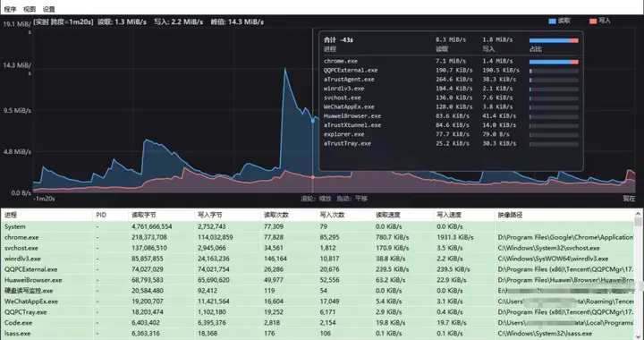This screenshot has width=644, height=340.
Task: Select Code.exe row in process table
Action: pos(317,323)
